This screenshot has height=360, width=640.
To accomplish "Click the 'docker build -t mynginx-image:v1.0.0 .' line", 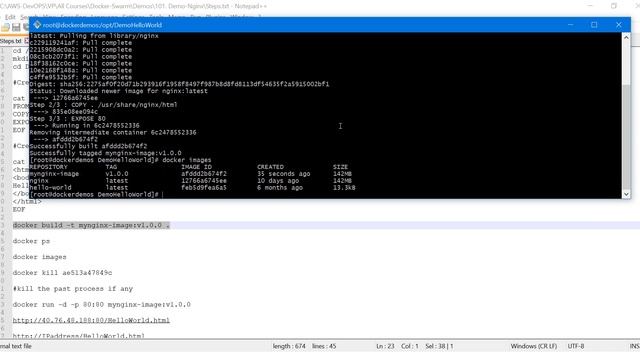I will [91, 225].
